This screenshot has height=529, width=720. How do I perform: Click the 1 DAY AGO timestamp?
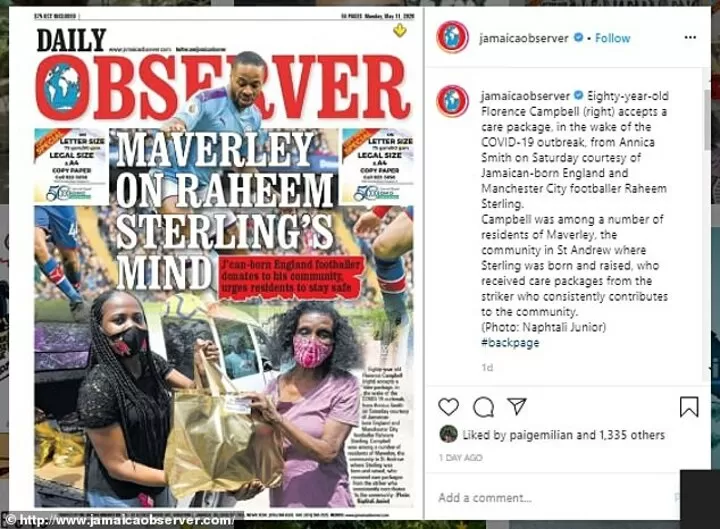pyautogui.click(x=460, y=458)
